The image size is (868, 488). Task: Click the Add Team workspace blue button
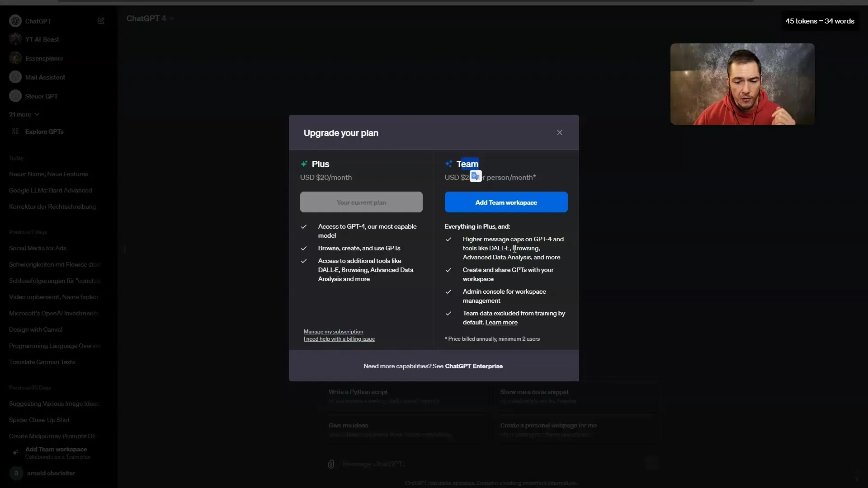tap(506, 202)
